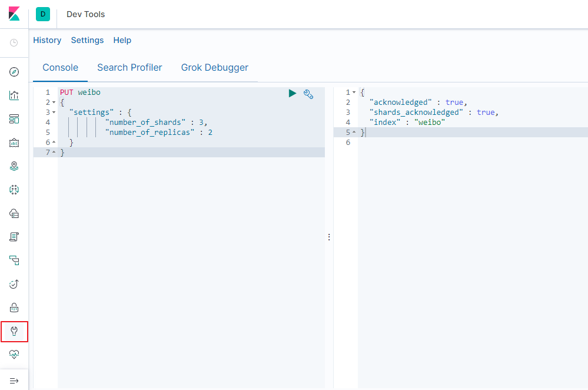Expand the side navigation at the bottom
The image size is (588, 390).
(14, 381)
